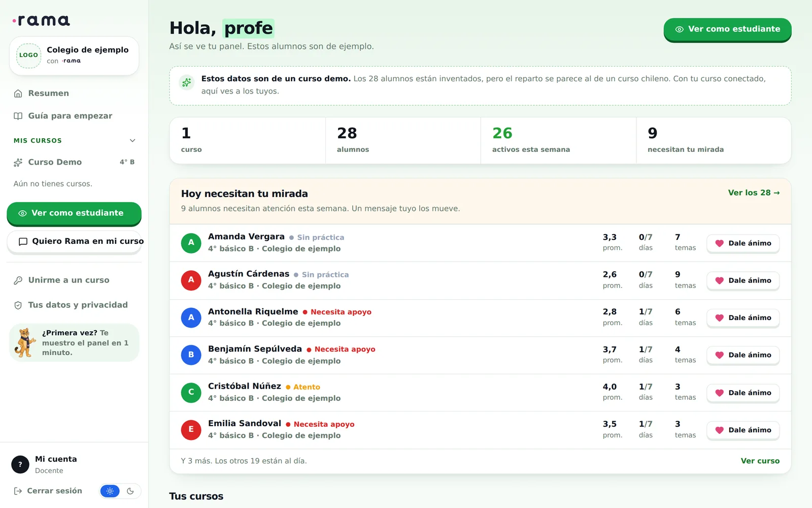Viewport: 812px width, 508px height.
Task: Click the logout arrow icon beside Cerrar sesión
Action: pyautogui.click(x=18, y=491)
